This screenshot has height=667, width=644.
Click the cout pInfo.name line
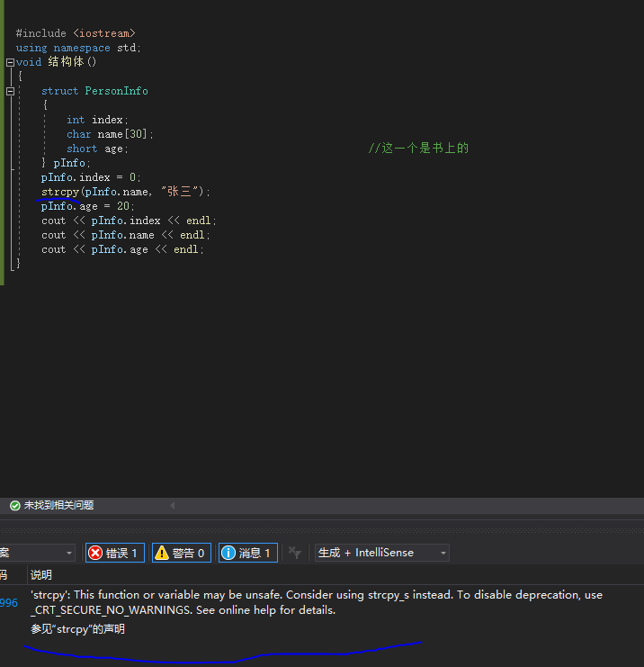126,235
